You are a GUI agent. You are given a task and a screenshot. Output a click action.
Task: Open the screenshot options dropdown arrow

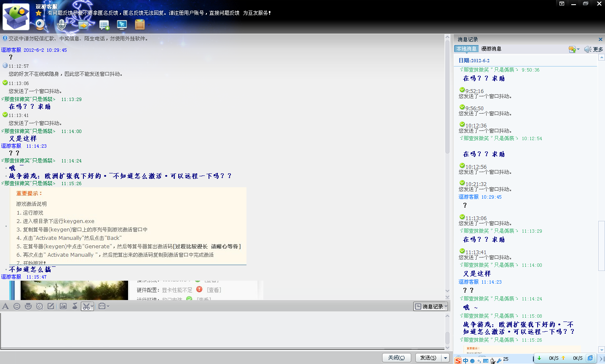point(92,306)
